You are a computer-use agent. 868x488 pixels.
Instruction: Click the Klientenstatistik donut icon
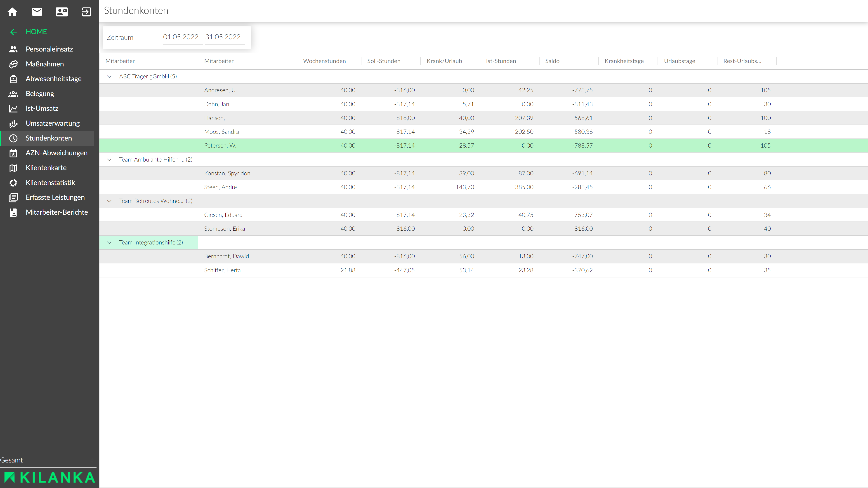click(x=14, y=183)
